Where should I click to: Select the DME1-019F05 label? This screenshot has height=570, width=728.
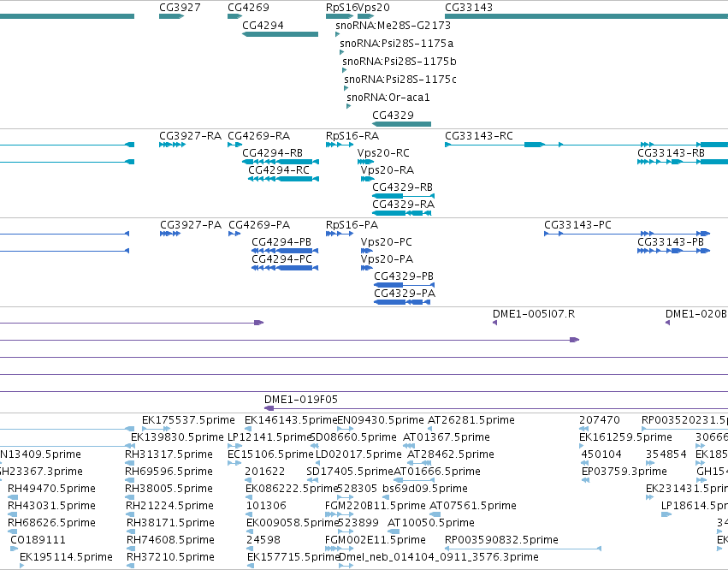[x=301, y=400]
